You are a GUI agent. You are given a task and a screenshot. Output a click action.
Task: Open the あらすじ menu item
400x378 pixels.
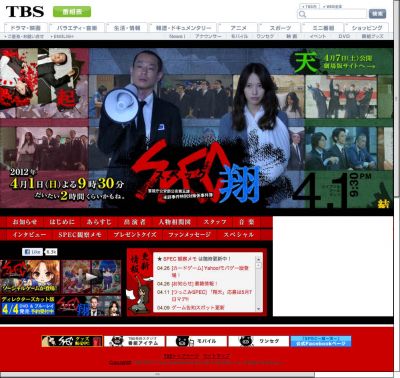click(99, 222)
